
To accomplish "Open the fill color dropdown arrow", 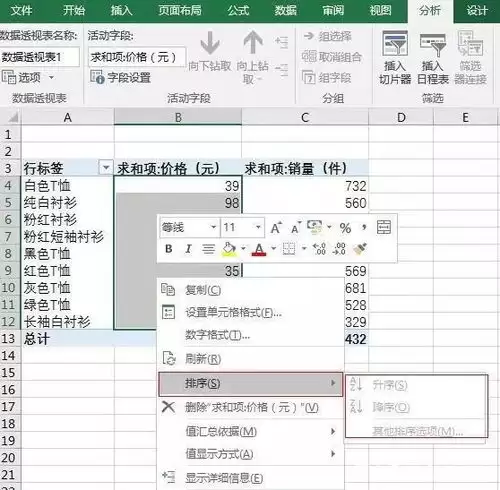I will (x=243, y=249).
